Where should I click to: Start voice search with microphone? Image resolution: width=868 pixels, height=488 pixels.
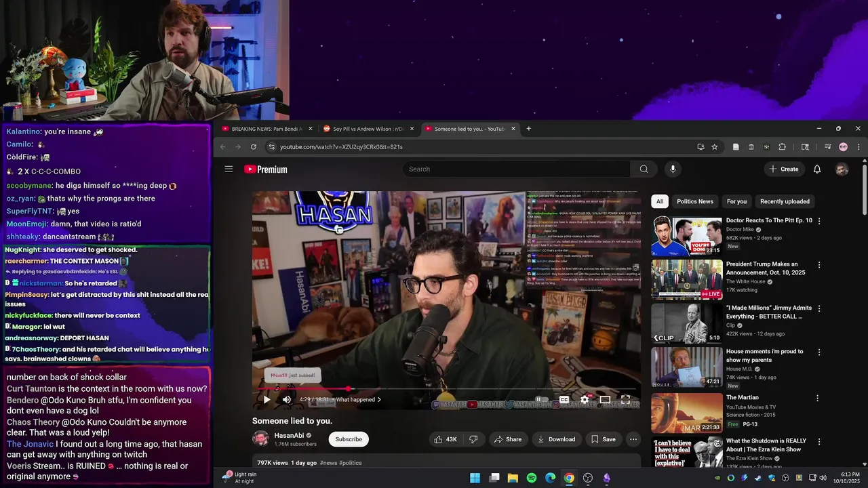coord(673,169)
